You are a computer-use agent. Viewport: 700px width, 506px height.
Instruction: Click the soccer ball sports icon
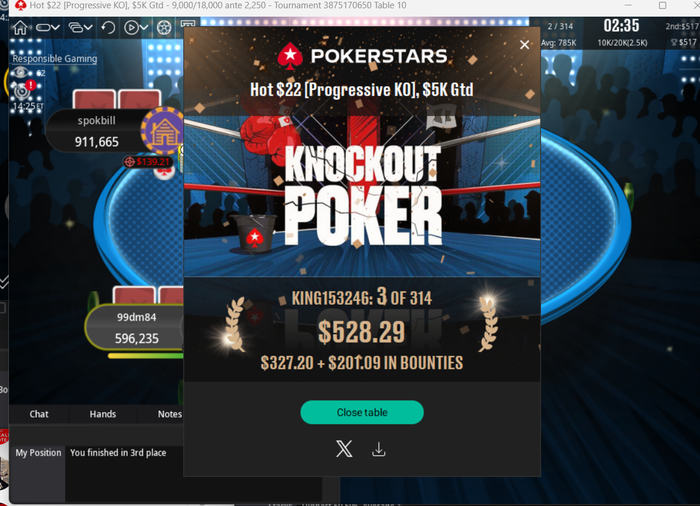tap(164, 28)
